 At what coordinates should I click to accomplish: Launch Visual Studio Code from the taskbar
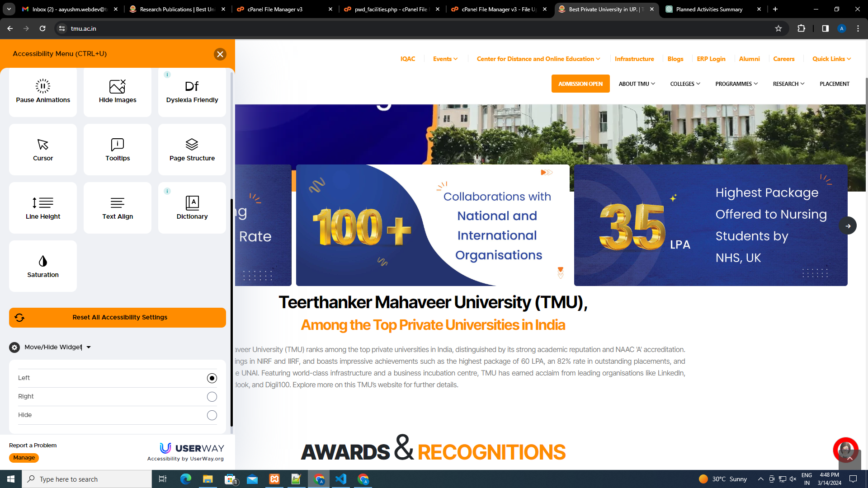[x=340, y=479]
